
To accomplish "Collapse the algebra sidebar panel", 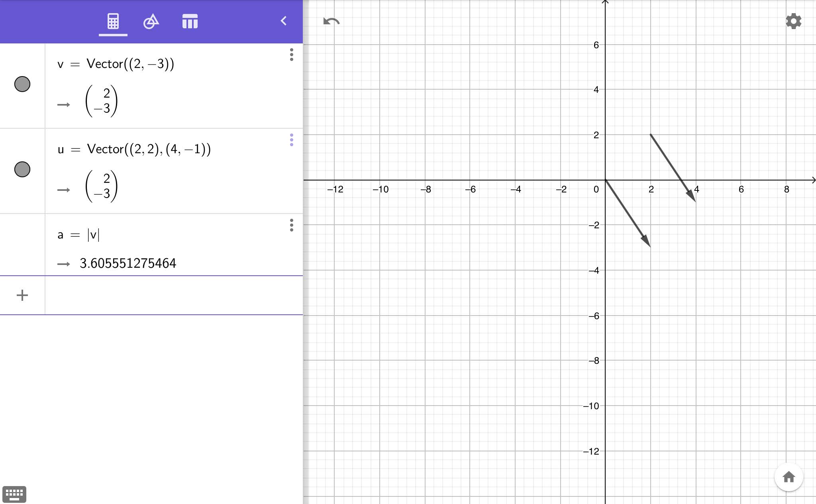I will click(284, 21).
